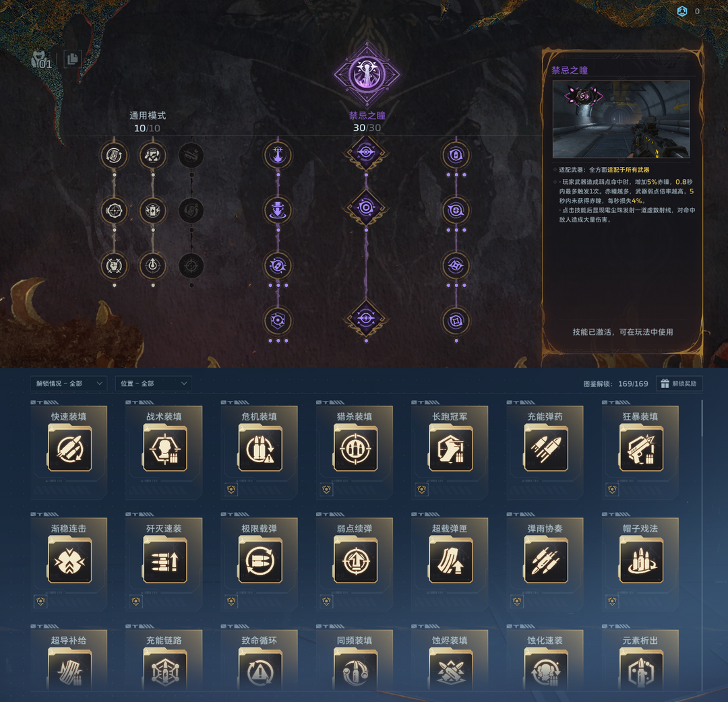Viewport: 728px width, 702px height.
Task: Open the 位置 - 全部 dropdown
Action: pos(153,383)
